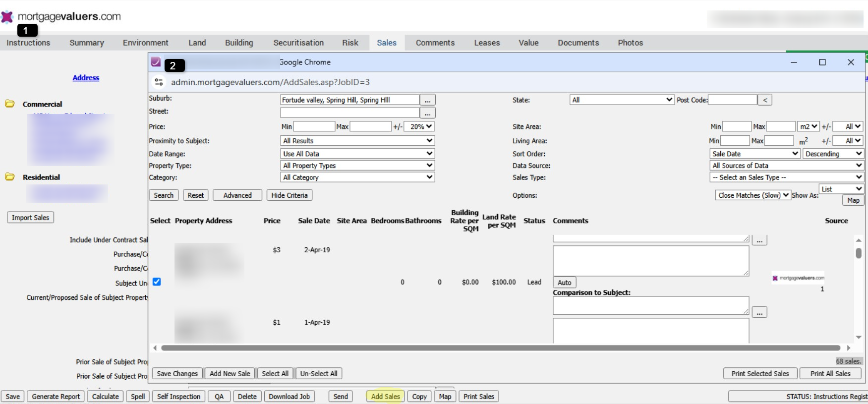Click the Select All button

tap(275, 374)
